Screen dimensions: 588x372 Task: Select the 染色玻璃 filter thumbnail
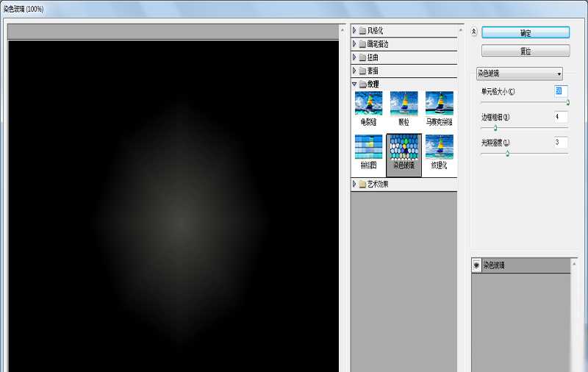click(404, 155)
